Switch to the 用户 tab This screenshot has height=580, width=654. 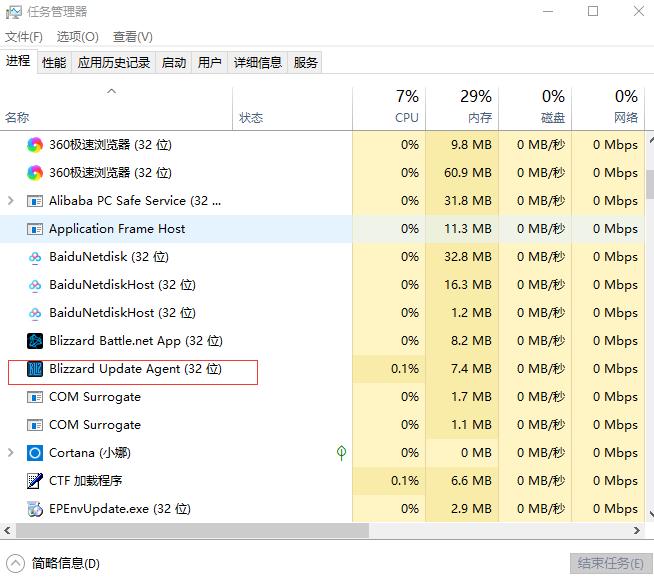209,63
